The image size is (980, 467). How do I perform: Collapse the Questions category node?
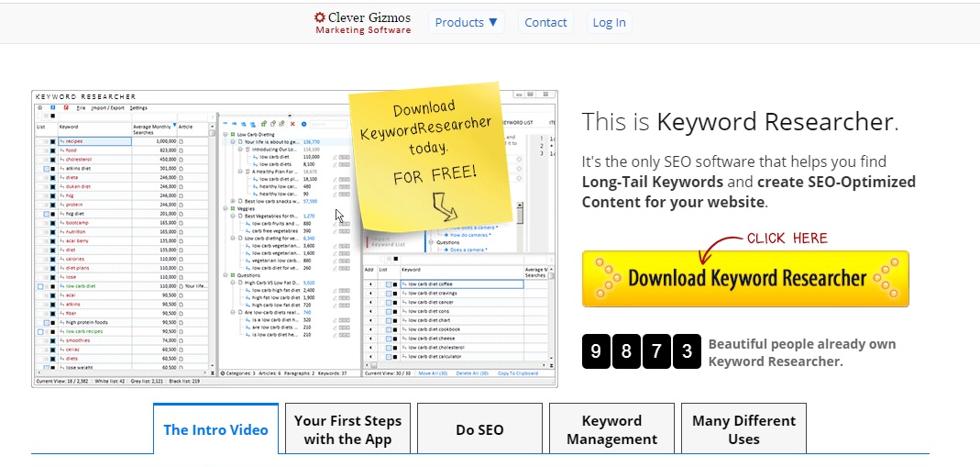(226, 275)
